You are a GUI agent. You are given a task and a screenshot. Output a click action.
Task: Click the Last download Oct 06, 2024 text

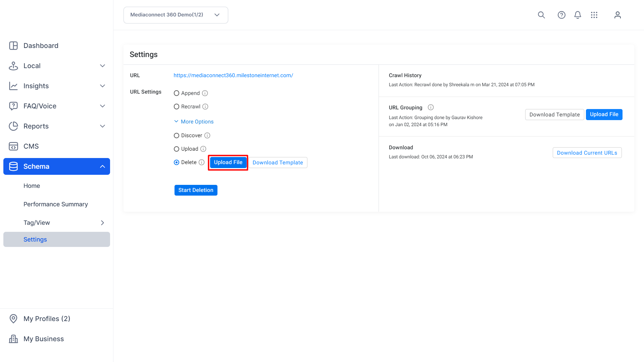(431, 157)
